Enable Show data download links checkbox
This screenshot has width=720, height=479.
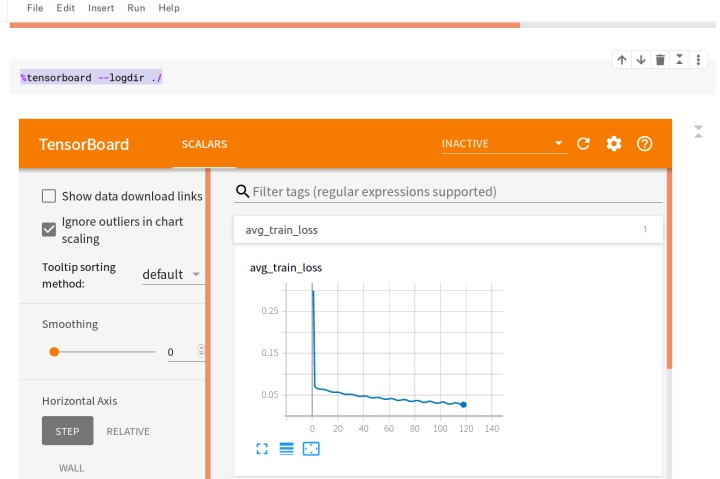click(49, 196)
